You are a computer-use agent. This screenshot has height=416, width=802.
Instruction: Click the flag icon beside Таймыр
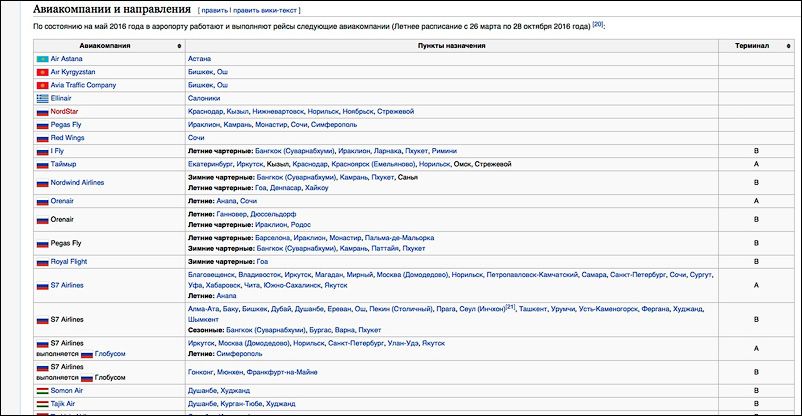click(x=42, y=165)
